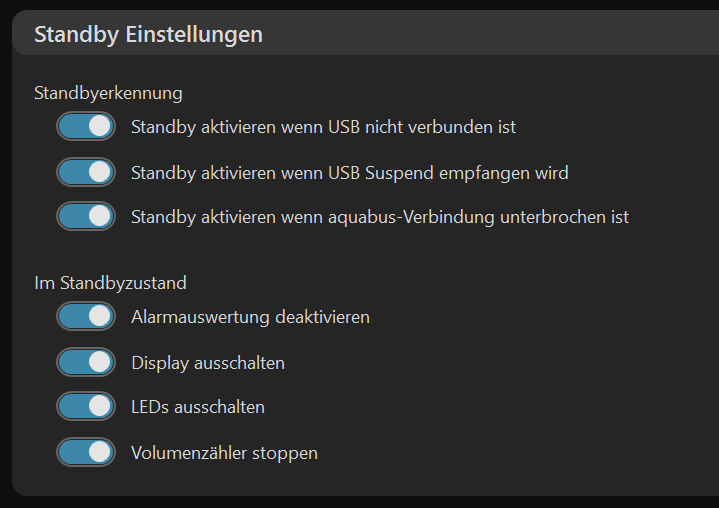
Task: Click the Alarmauswertung deaktivieren label text
Action: point(250,317)
